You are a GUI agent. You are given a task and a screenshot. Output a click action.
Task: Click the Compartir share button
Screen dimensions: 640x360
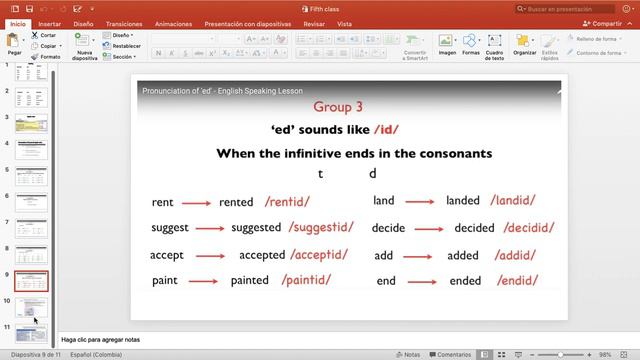pos(602,24)
